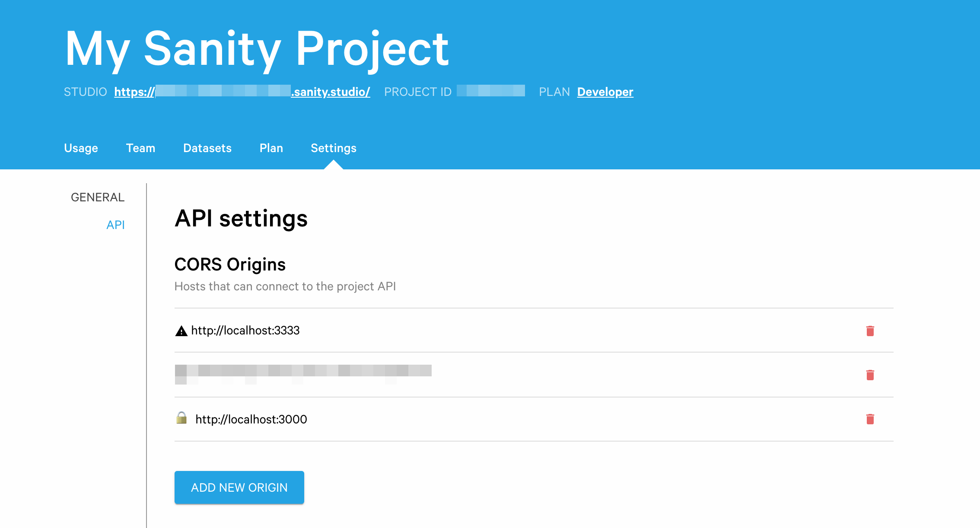Select the API item in sidebar
Image resolution: width=980 pixels, height=528 pixels.
pos(116,226)
